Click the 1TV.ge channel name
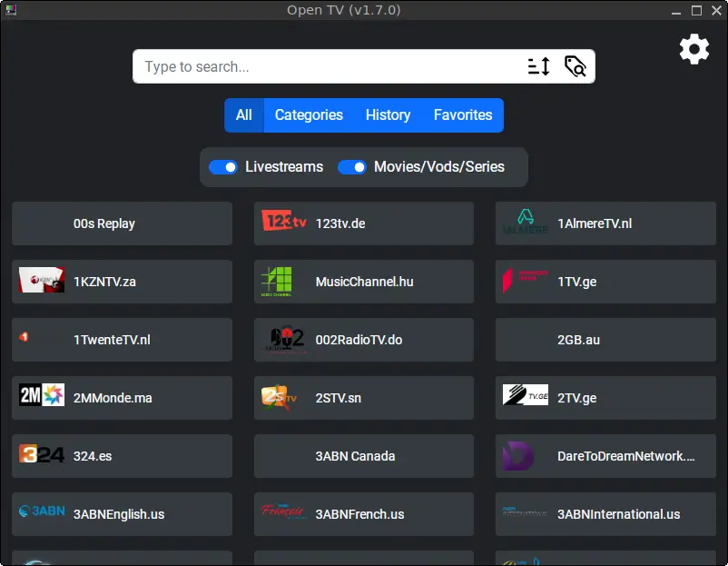 pos(576,282)
